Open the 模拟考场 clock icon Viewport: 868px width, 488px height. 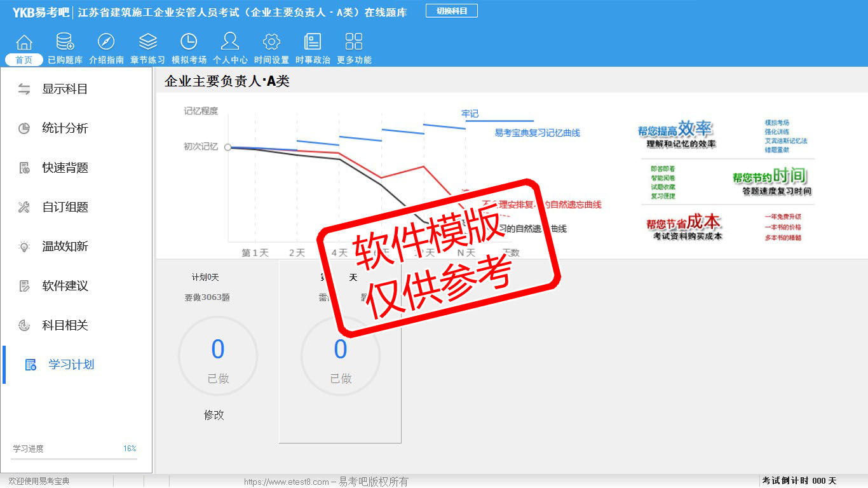[189, 43]
